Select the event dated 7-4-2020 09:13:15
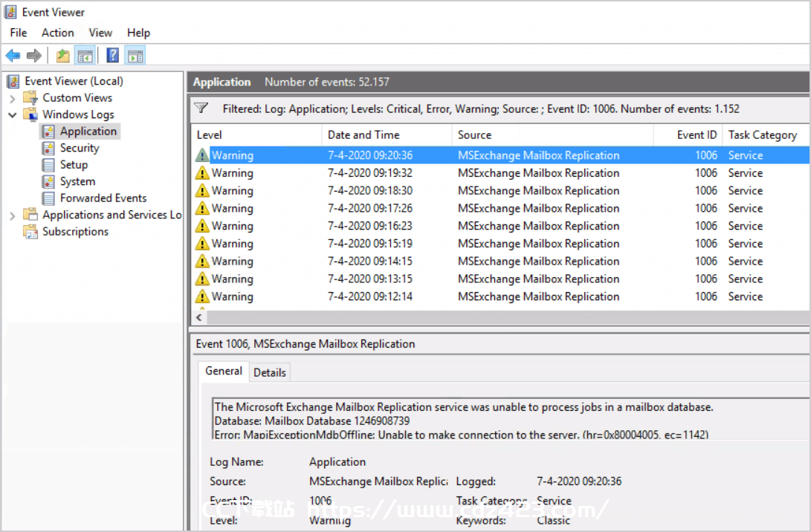The width and height of the screenshot is (811, 532). click(x=500, y=279)
